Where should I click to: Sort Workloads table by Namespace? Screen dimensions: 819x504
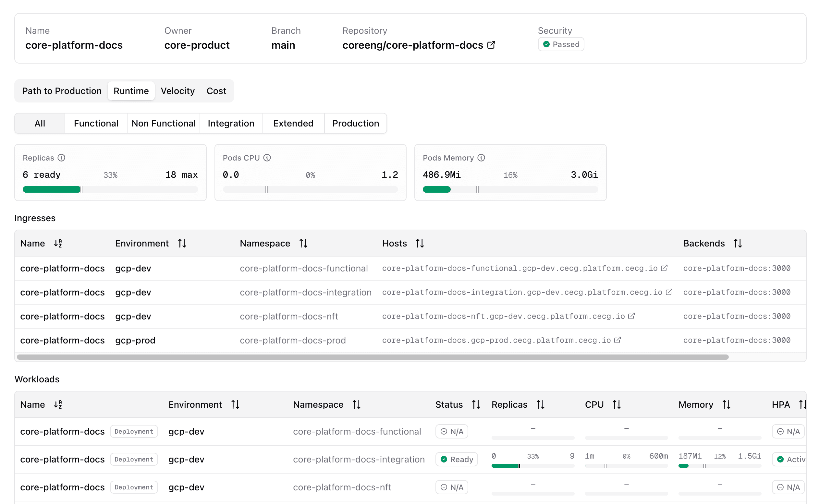tap(357, 404)
